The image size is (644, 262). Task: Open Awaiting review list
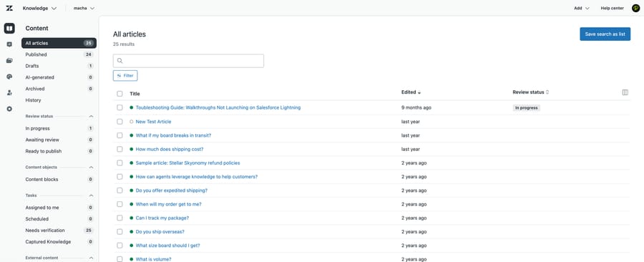(x=59, y=140)
